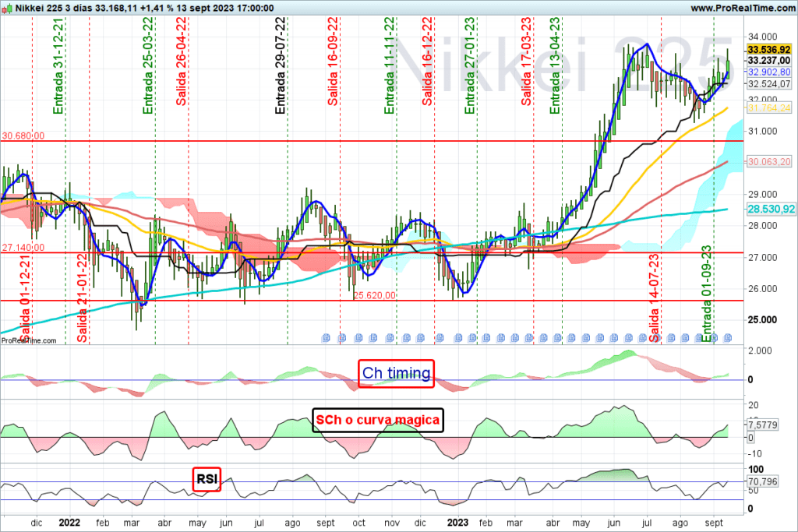The width and height of the screenshot is (798, 532).
Task: Click 100 on the RSI scale
Action: 756,469
